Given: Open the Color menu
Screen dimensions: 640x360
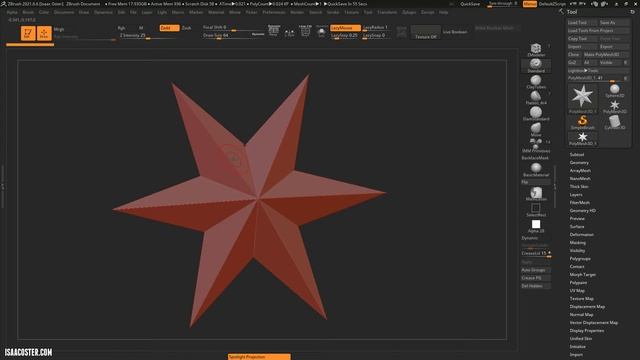Looking at the screenshot, I should click(x=44, y=12).
